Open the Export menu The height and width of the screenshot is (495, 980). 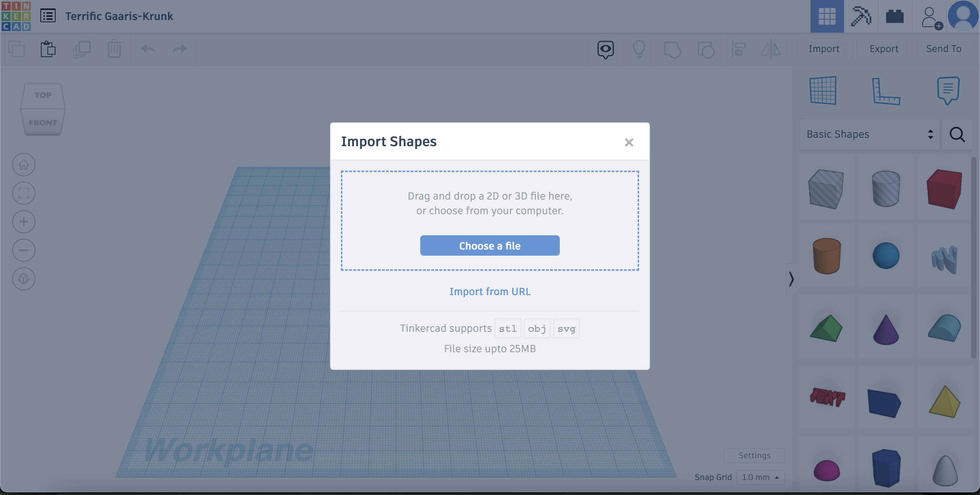[x=883, y=49]
